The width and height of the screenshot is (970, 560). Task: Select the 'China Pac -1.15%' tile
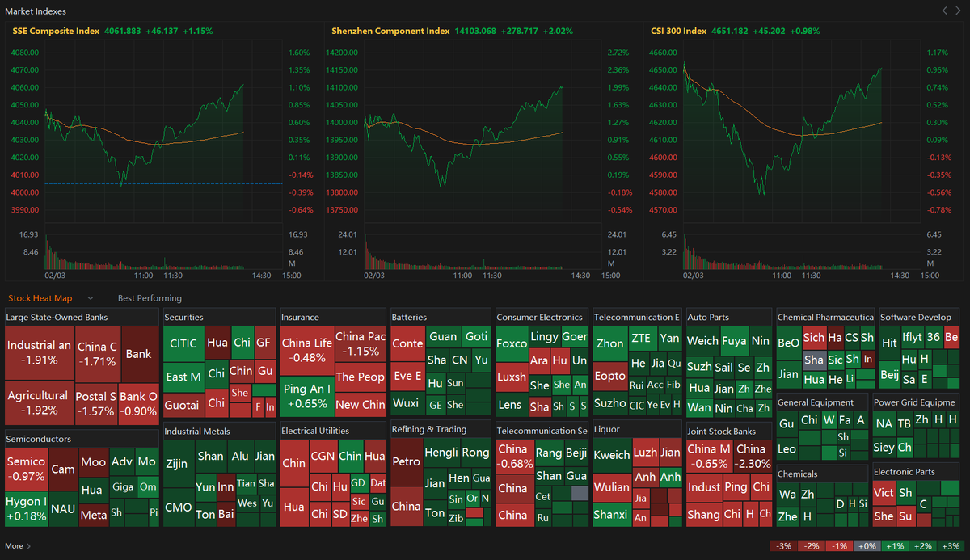(x=360, y=343)
